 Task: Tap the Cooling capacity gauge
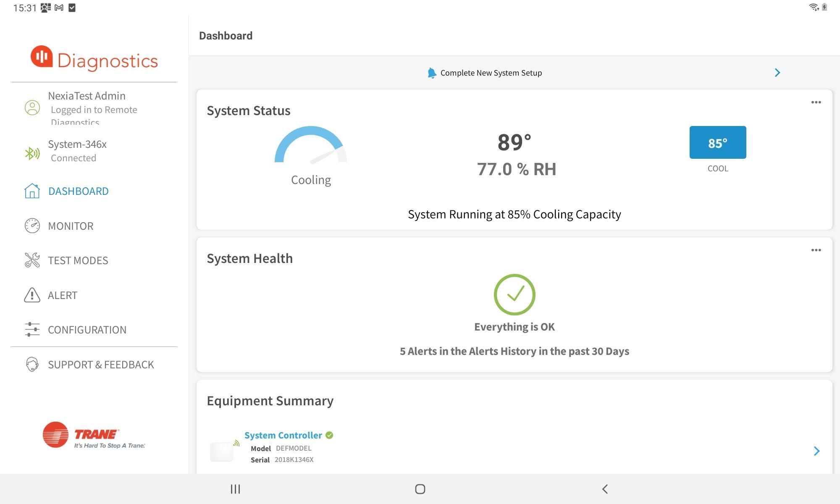311,145
